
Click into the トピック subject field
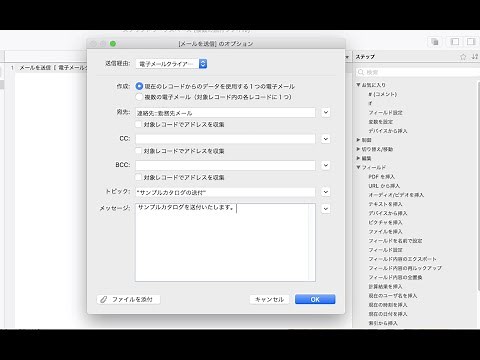click(225, 192)
